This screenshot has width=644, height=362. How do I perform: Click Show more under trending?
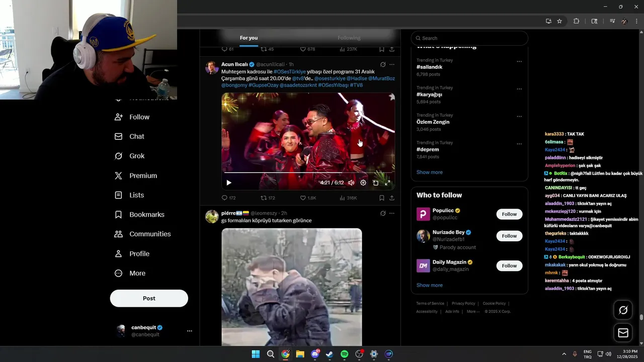(430, 172)
